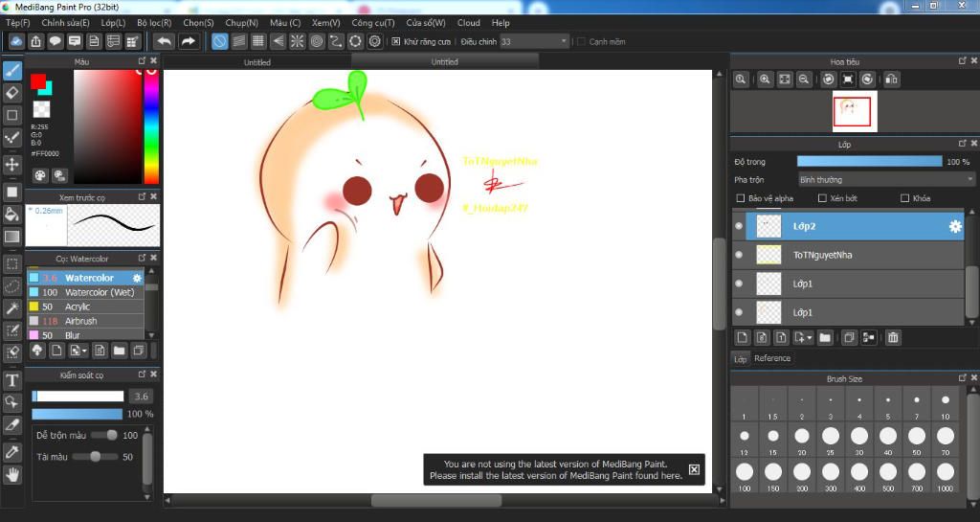
Task: Hide the ToTNguyetNha layer
Action: click(x=739, y=256)
